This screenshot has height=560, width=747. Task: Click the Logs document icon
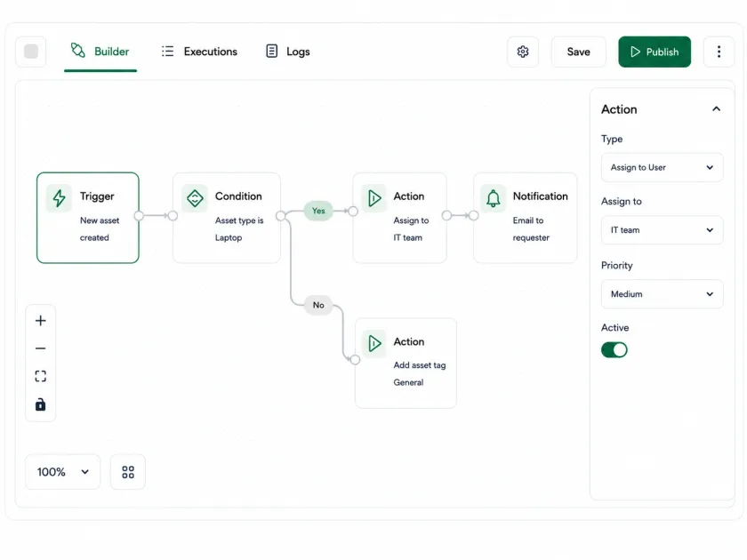tap(271, 51)
